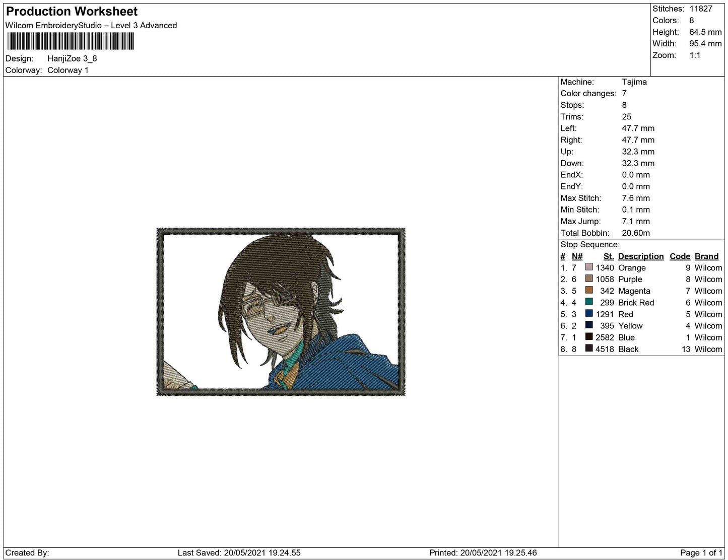The image size is (728, 560).
Task: Click the 'N#' column header
Action: pos(577,256)
